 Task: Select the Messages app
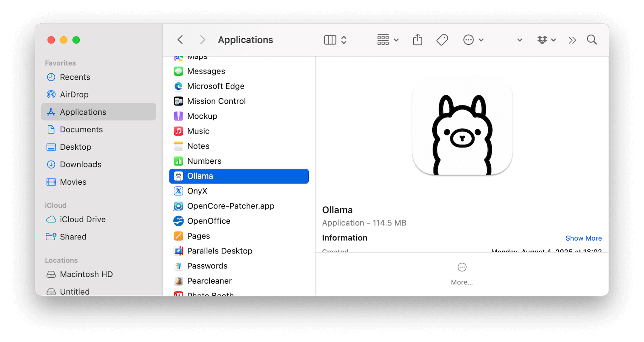pyautogui.click(x=239, y=71)
